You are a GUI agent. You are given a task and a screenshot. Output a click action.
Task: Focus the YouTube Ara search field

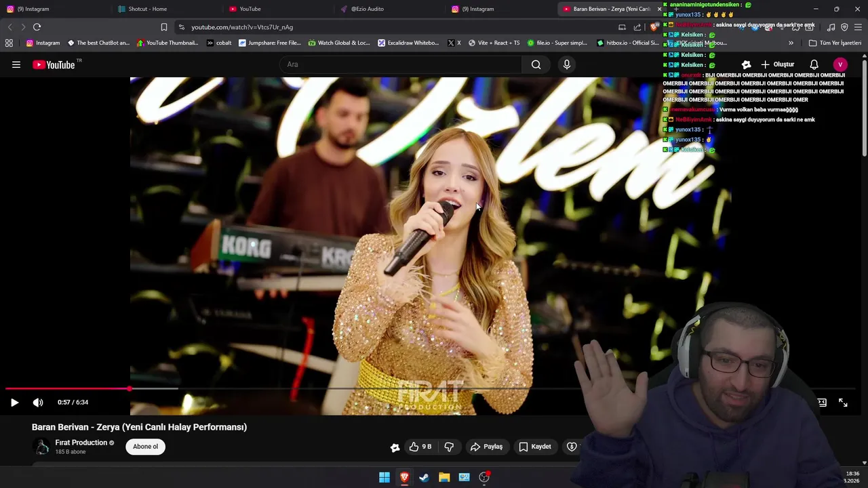click(x=400, y=64)
